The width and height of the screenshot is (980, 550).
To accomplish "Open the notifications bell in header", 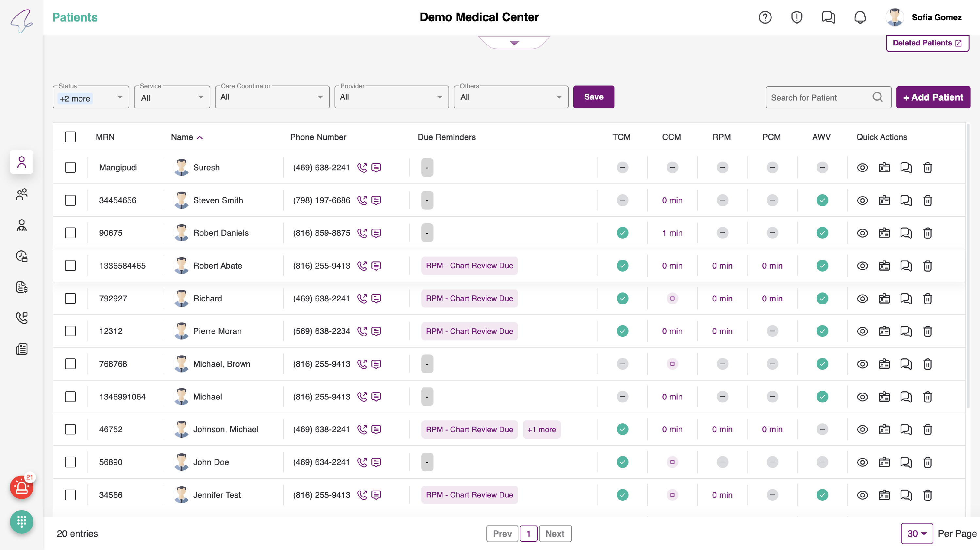I will click(x=860, y=18).
